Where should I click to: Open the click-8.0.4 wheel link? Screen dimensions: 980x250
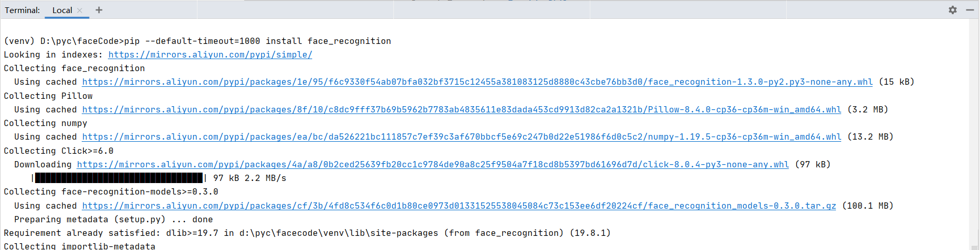coord(433,165)
